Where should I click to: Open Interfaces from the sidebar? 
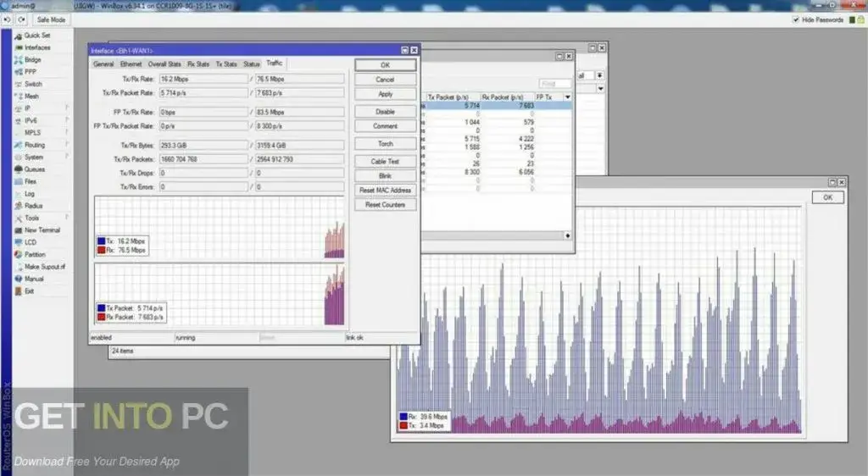[x=36, y=47]
